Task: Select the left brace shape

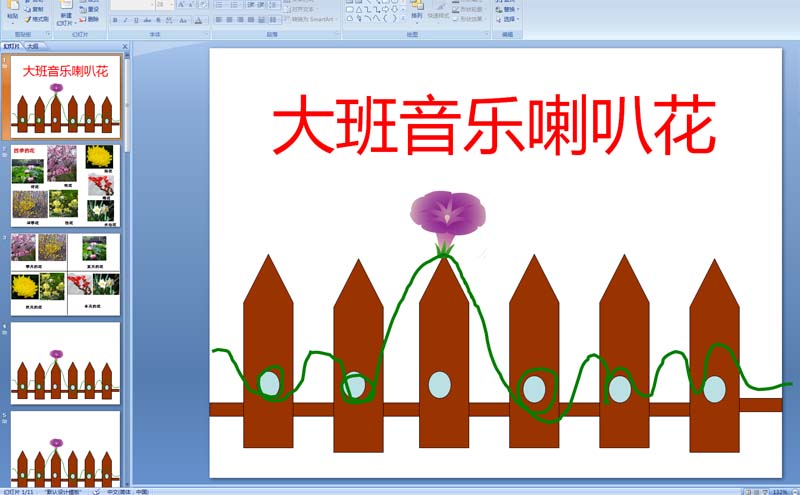Action: pos(385,18)
